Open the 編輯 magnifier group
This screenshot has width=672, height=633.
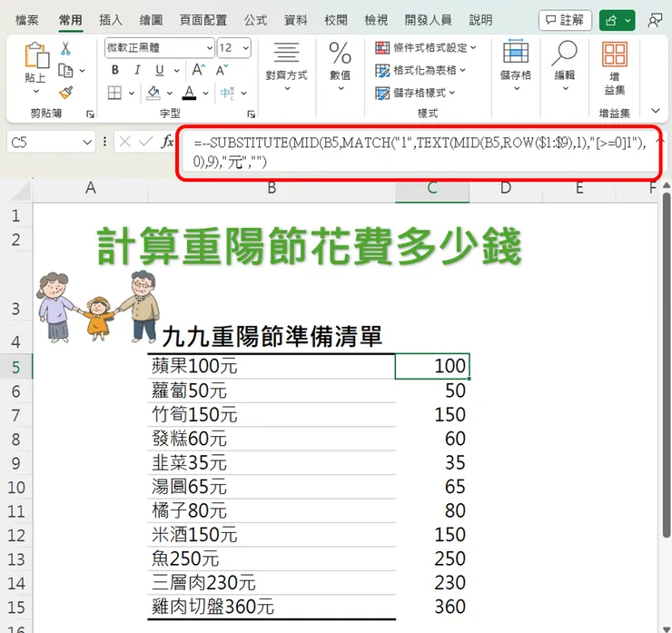click(x=565, y=66)
